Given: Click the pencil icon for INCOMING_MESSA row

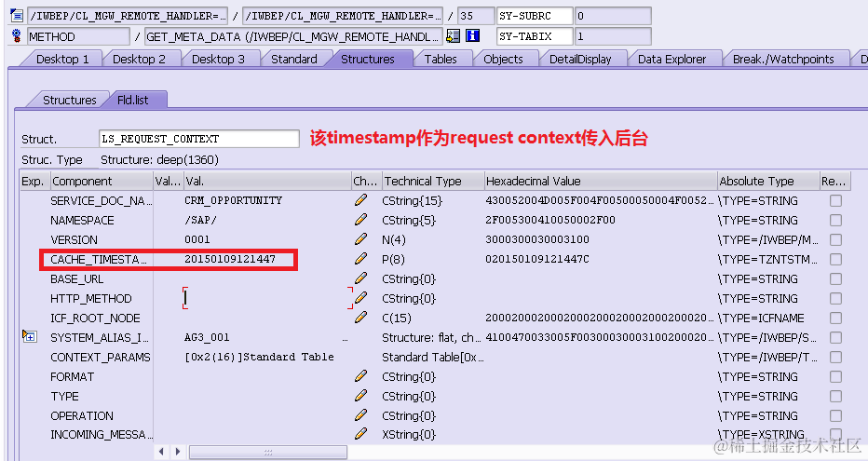Looking at the screenshot, I should 361,434.
